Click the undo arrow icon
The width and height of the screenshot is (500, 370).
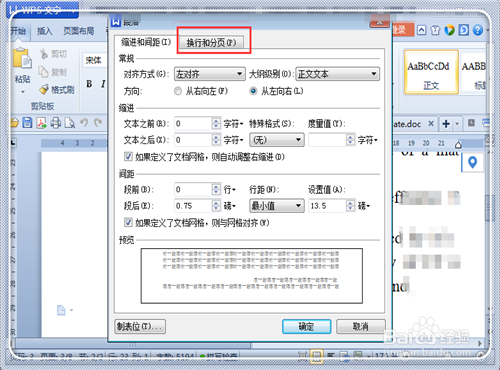(84, 123)
